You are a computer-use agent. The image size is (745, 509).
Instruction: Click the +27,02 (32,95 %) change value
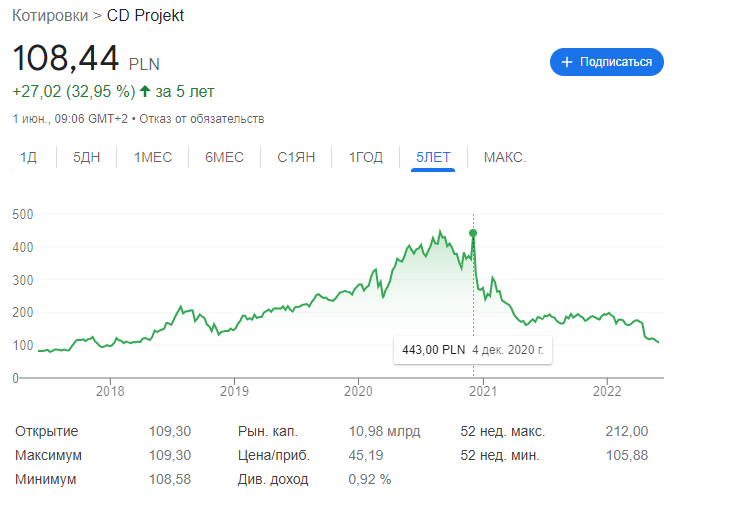coord(74,91)
